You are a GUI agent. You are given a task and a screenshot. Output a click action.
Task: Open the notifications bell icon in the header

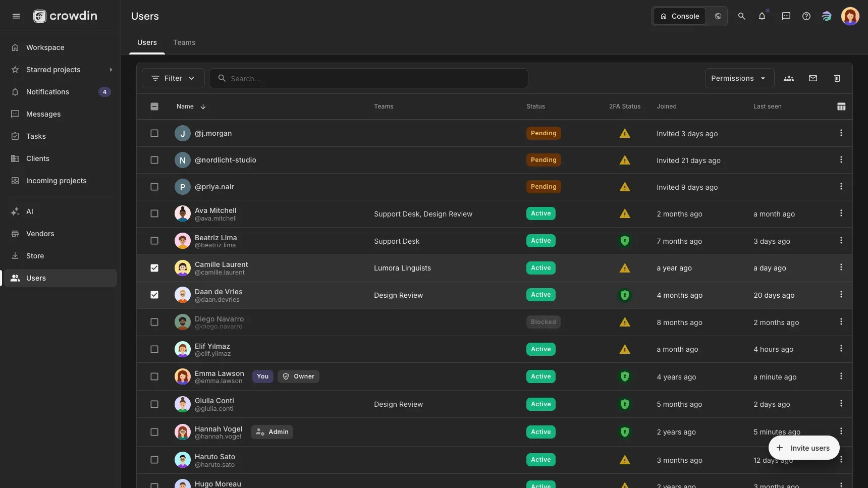tap(762, 16)
